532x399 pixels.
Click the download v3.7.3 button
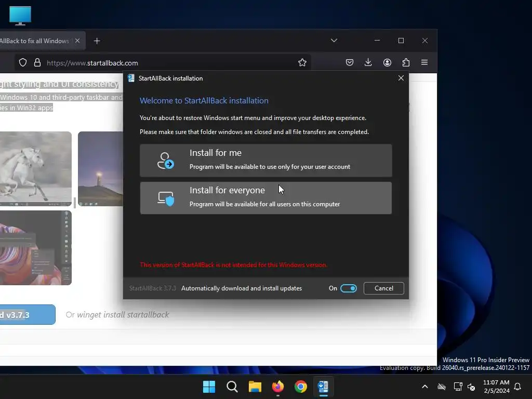[x=27, y=314]
